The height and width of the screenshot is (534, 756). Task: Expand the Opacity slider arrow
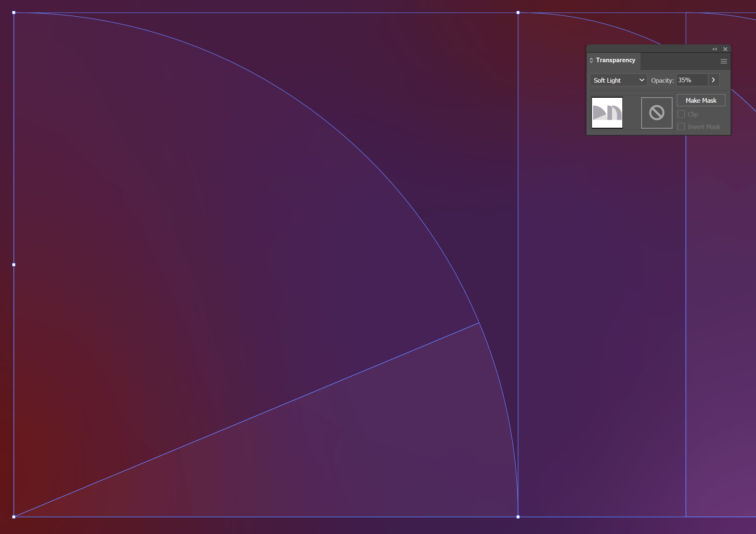click(x=713, y=80)
